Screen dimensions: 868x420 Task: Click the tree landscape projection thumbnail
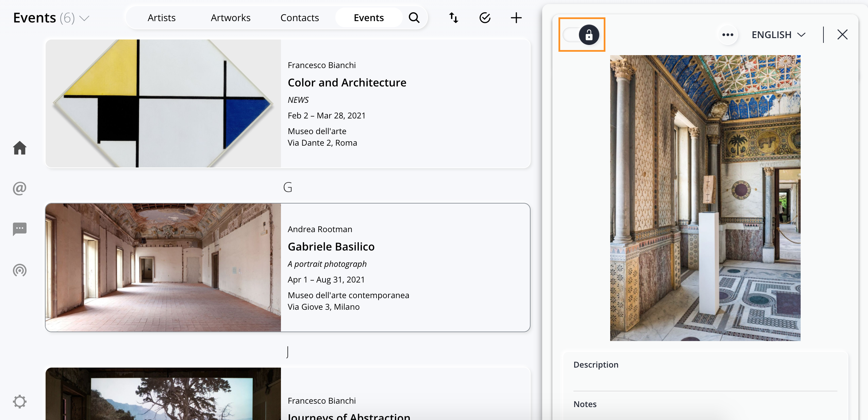(163, 394)
